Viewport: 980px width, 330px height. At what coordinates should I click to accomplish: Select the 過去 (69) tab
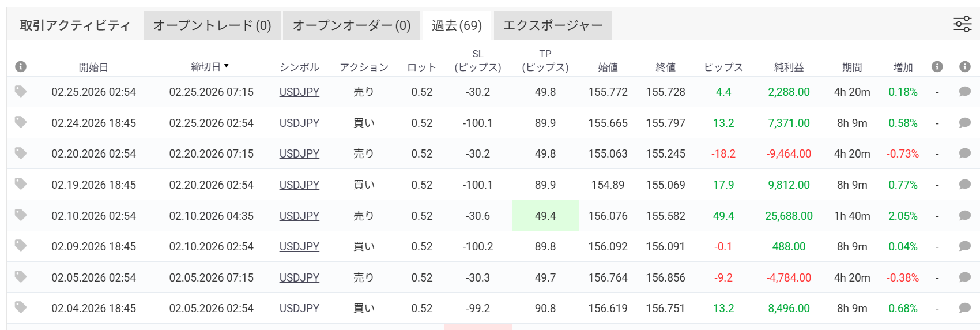coord(457,25)
